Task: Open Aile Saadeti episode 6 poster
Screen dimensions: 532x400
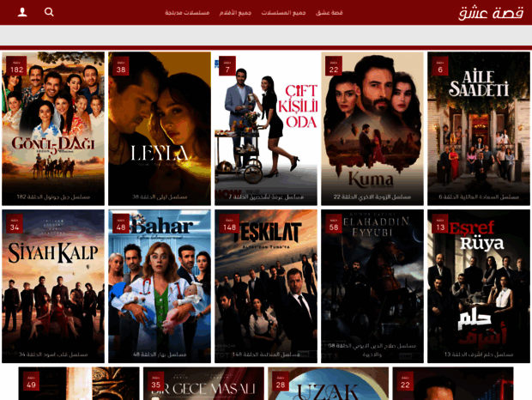Action: [x=479, y=129]
